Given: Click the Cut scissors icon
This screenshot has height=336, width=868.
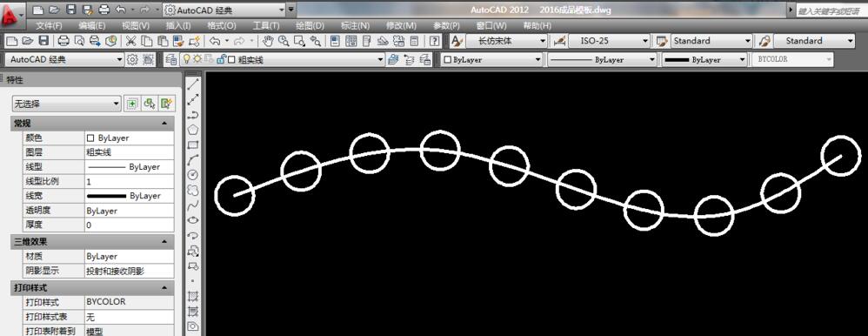Looking at the screenshot, I should pyautogui.click(x=130, y=40).
